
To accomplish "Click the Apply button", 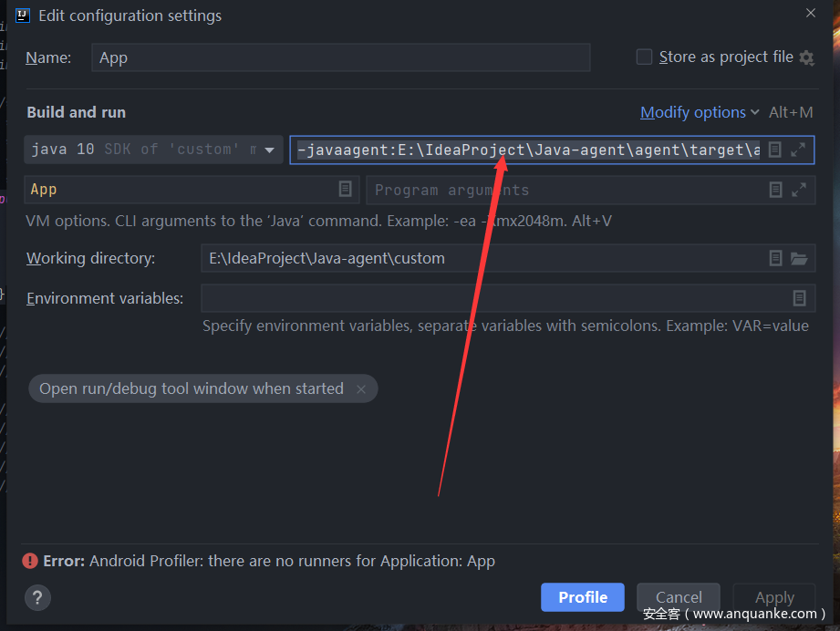I will pyautogui.click(x=774, y=597).
